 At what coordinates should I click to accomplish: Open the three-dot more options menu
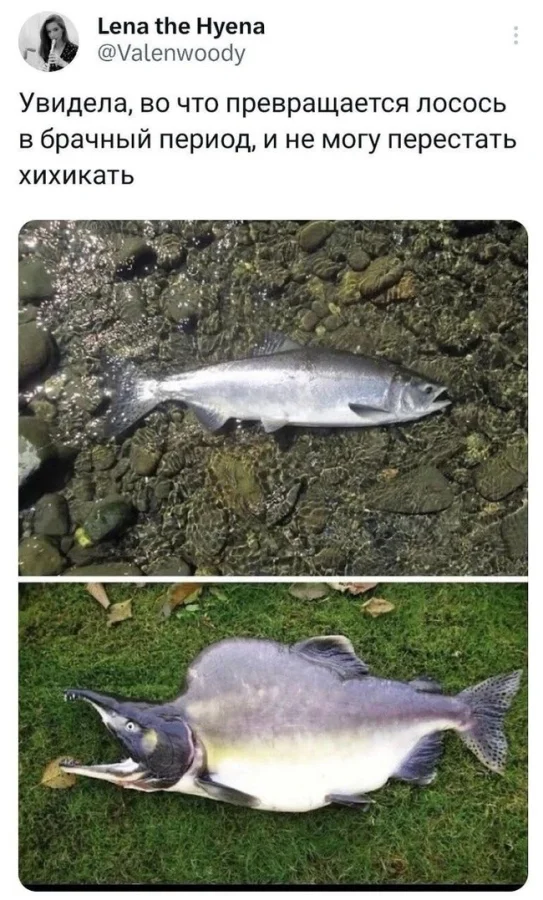point(515,36)
